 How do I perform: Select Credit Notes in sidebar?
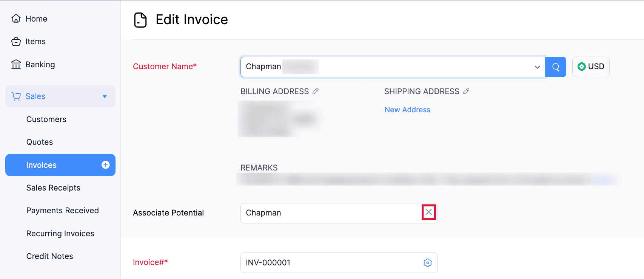(49, 256)
